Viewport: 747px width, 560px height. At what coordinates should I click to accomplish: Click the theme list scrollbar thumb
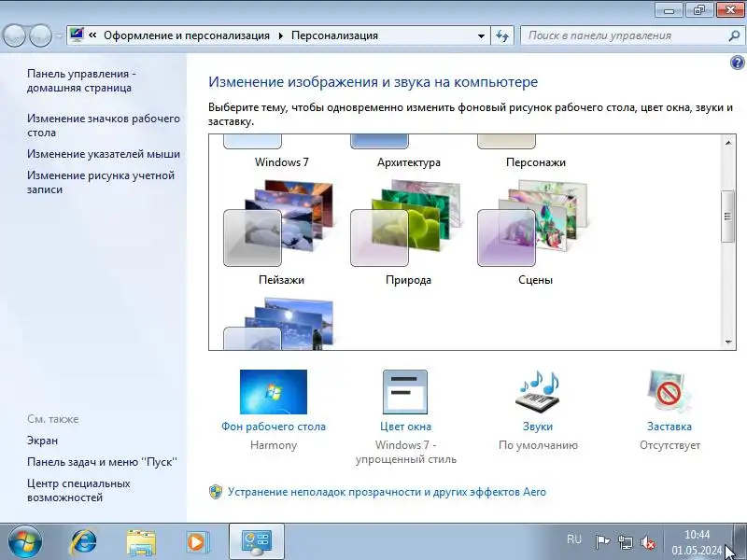[727, 217]
